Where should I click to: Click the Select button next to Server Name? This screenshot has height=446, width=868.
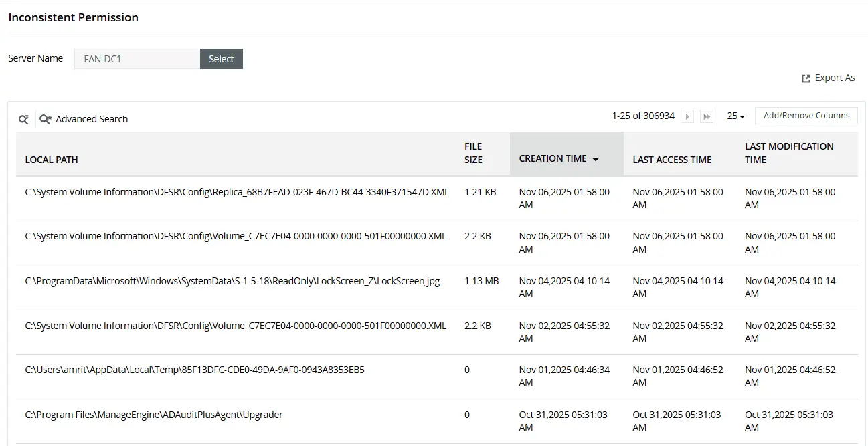tap(221, 59)
